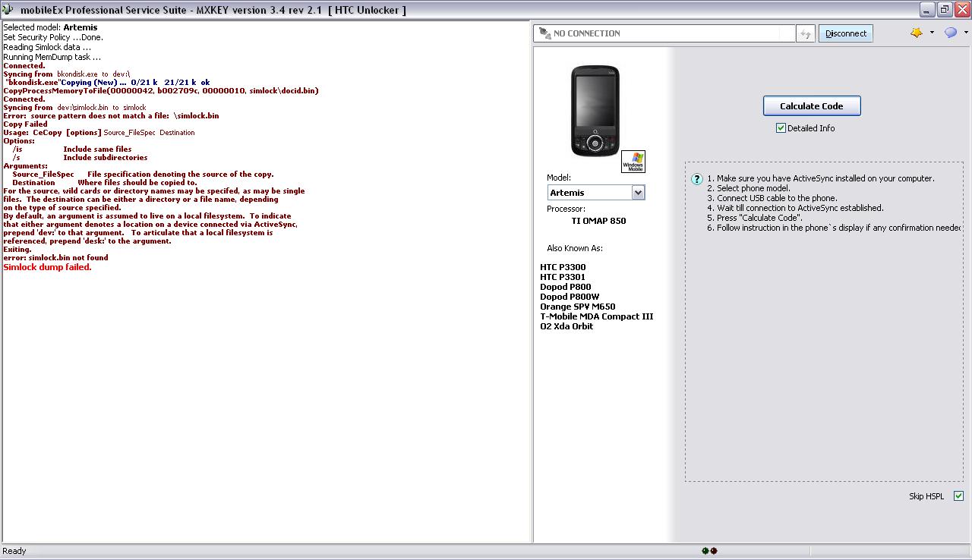Click the Windows Mobile logo badge

point(633,162)
